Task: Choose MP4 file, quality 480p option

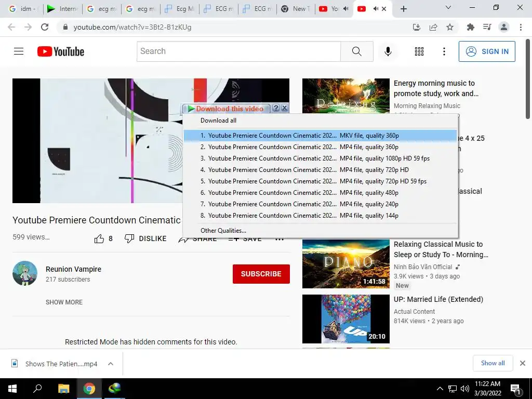Action: click(320, 193)
